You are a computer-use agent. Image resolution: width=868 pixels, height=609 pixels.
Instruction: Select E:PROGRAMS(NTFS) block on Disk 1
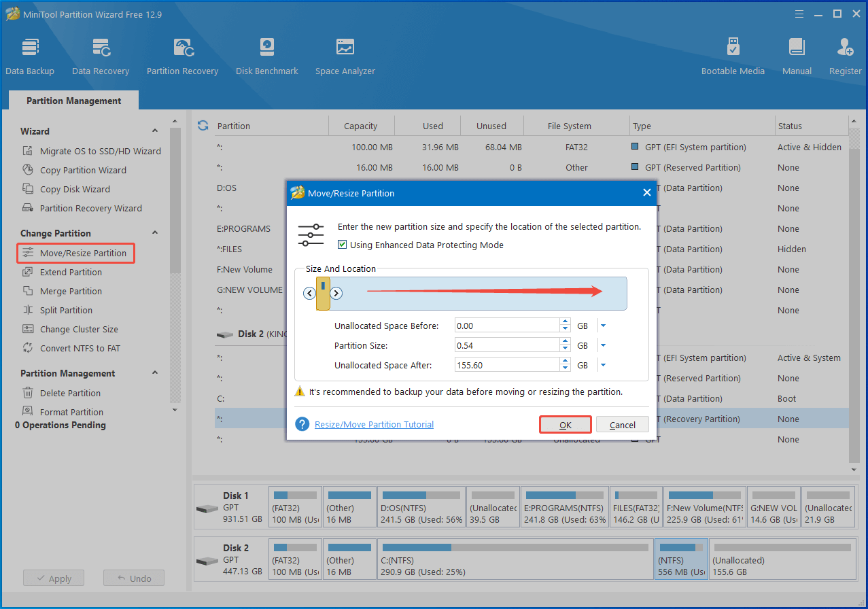[x=565, y=507]
